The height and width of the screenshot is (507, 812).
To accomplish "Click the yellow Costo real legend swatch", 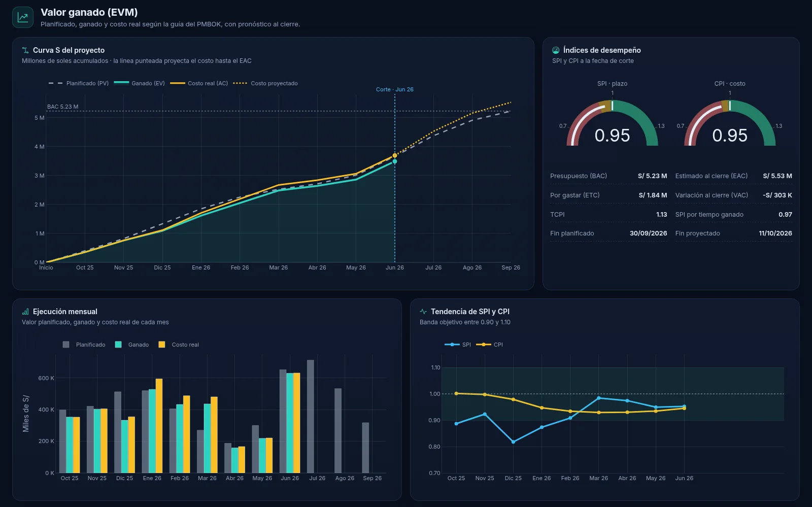I will coord(162,345).
